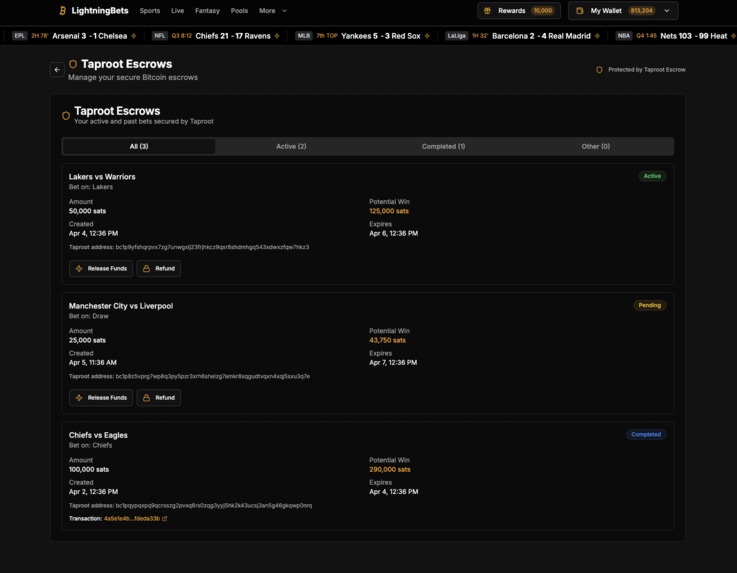Click the NBA league tag
This screenshot has width=737, height=573.
point(624,36)
